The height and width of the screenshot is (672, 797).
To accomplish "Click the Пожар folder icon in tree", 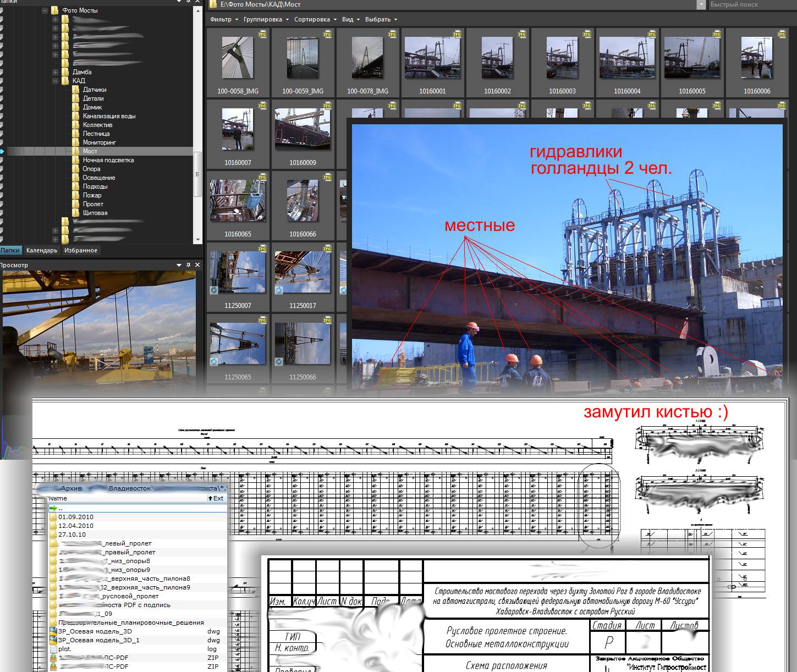I will point(76,195).
